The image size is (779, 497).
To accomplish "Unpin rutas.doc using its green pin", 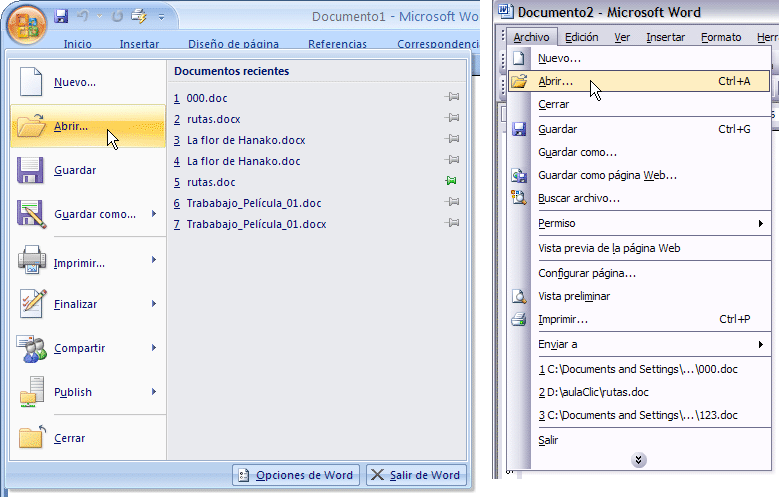I will pos(452,182).
